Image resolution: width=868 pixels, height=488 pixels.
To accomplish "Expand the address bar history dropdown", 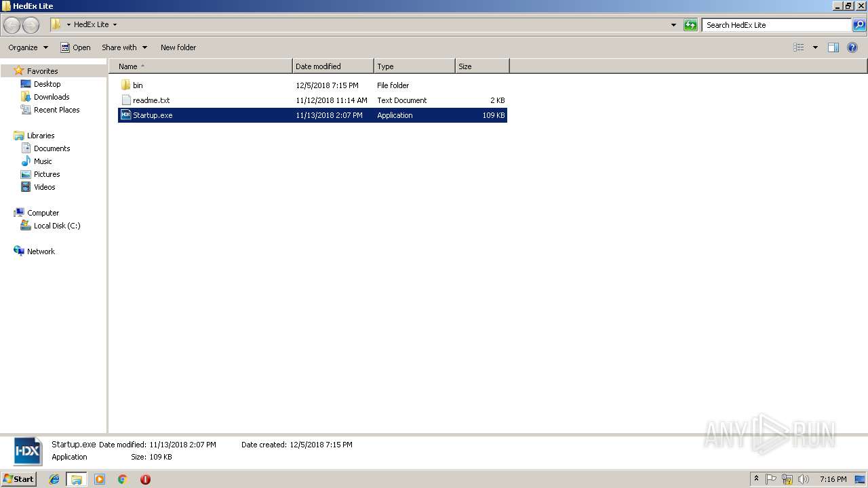I will pos(673,25).
